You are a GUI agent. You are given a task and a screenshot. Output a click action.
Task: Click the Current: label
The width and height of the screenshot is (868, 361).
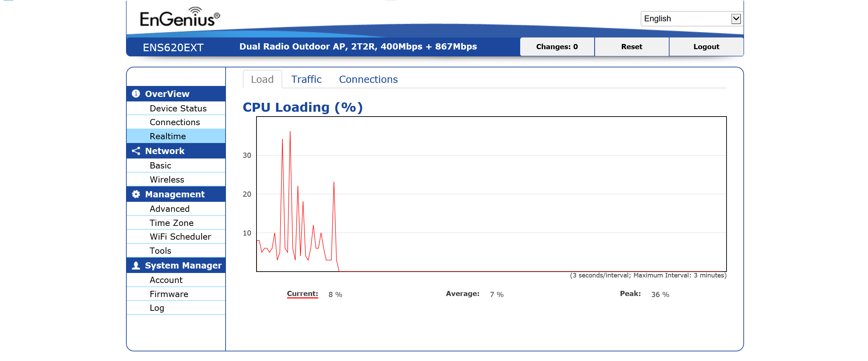302,294
